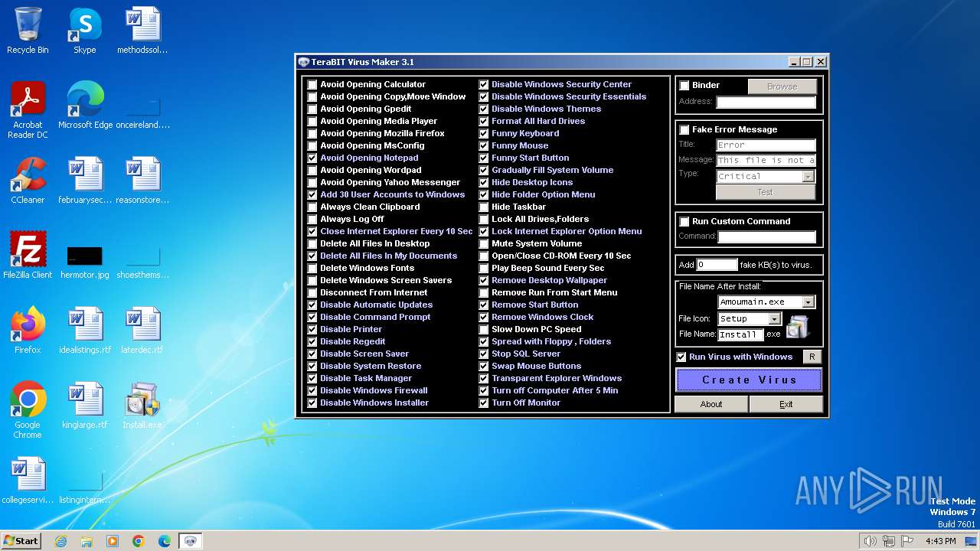Select laterdec.rtf document icon
This screenshot has height=551, width=980.
coord(142,330)
